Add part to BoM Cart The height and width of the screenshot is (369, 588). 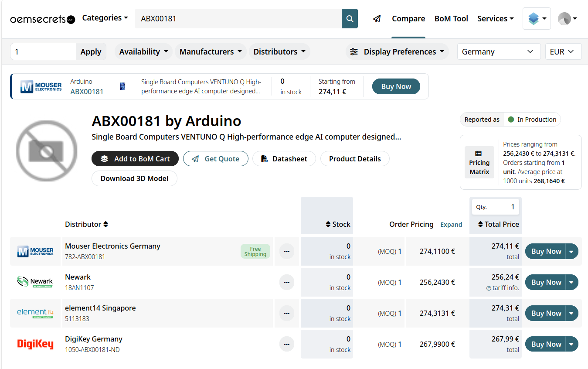135,159
